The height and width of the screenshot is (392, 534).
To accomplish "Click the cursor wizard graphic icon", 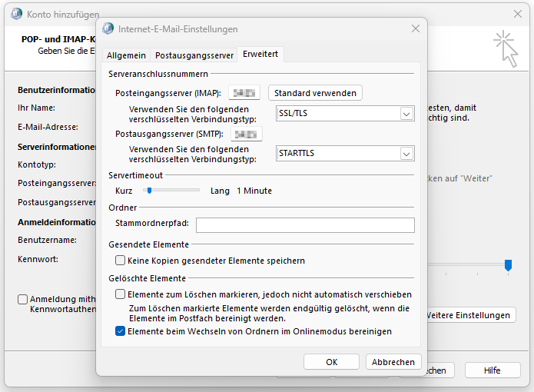I will point(506,48).
